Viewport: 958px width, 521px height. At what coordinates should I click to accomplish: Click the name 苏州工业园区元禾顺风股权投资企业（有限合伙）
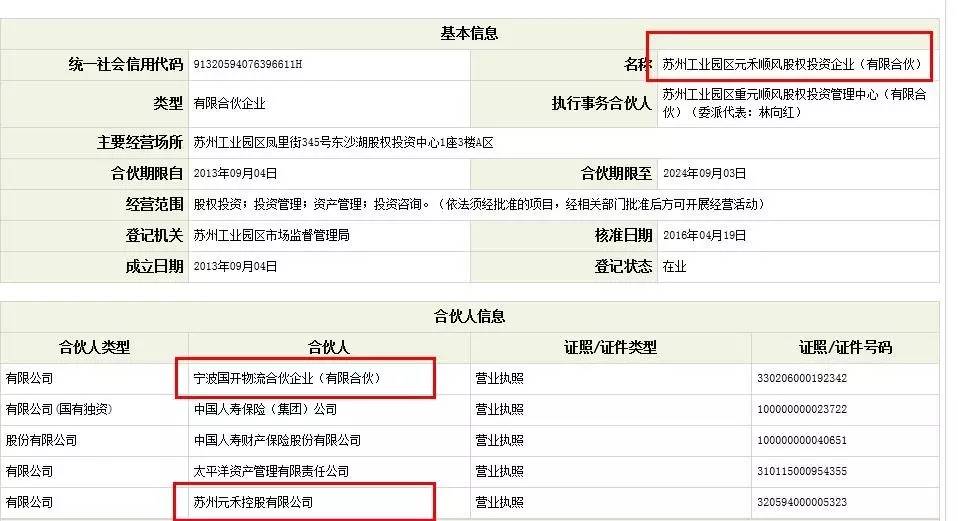click(792, 64)
